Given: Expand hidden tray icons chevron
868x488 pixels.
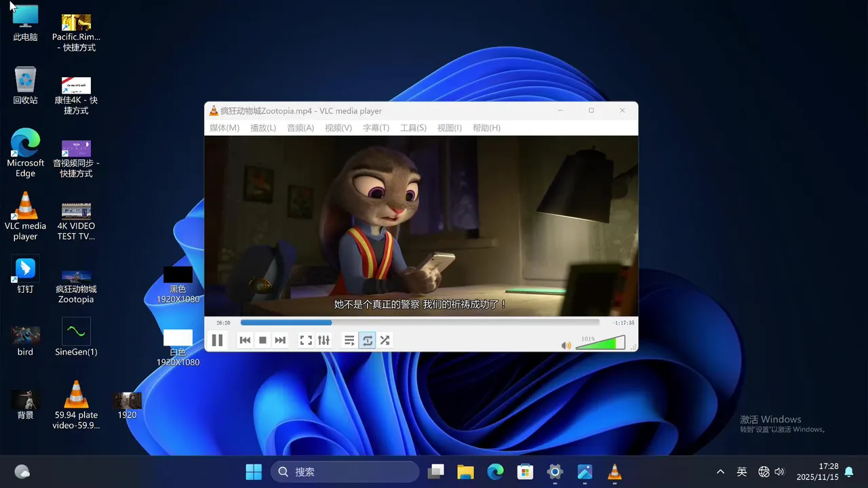Looking at the screenshot, I should point(720,472).
